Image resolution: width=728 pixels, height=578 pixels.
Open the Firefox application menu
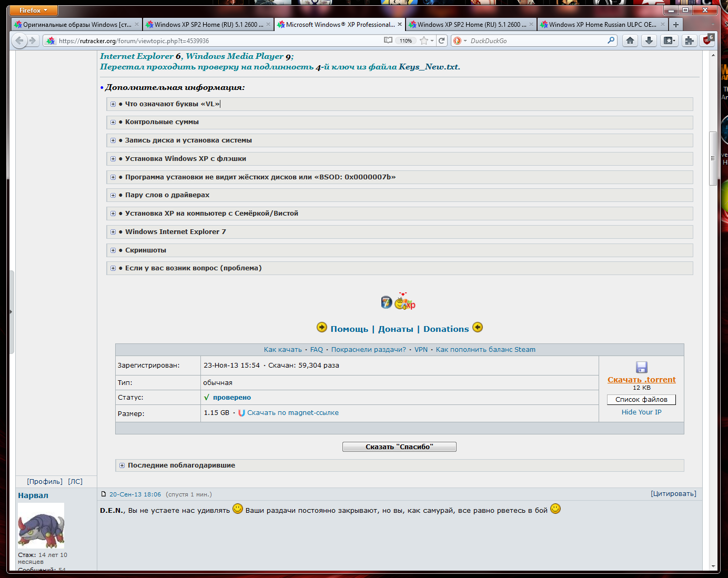pyautogui.click(x=34, y=11)
